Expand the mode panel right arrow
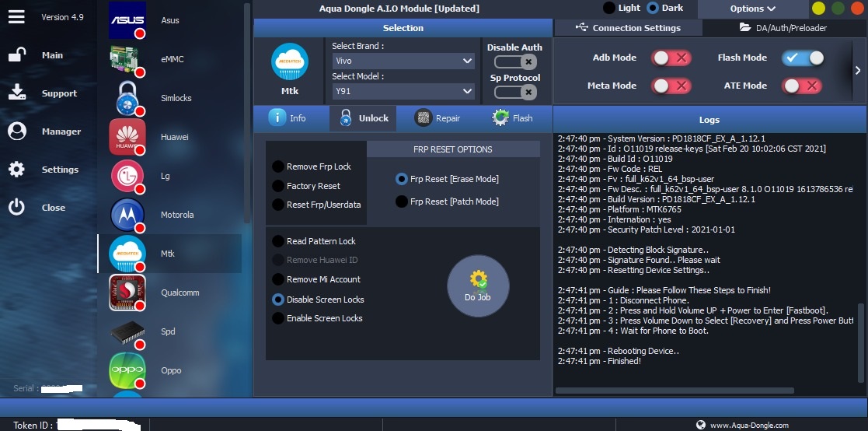The height and width of the screenshot is (431, 868). (x=858, y=70)
